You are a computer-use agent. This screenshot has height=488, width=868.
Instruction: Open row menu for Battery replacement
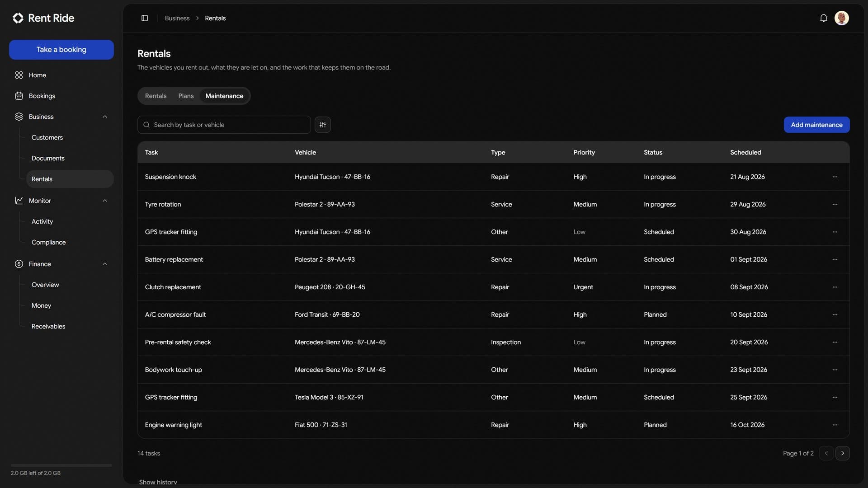[x=835, y=259]
